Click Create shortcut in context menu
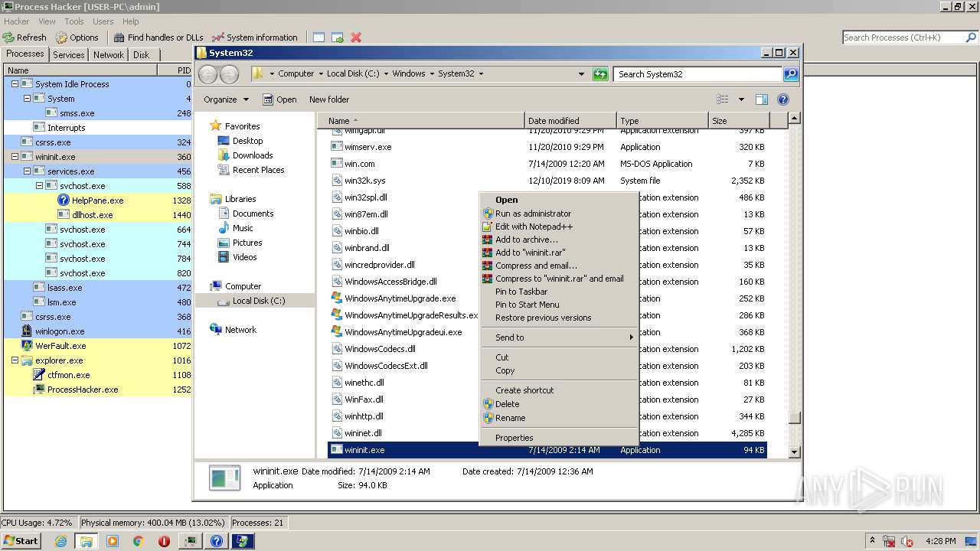This screenshot has width=980, height=551. 524,390
